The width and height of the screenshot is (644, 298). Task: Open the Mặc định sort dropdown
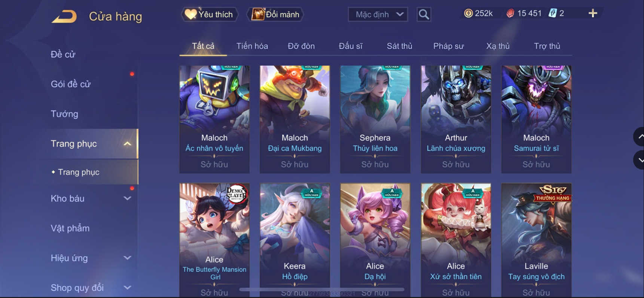[x=378, y=15]
